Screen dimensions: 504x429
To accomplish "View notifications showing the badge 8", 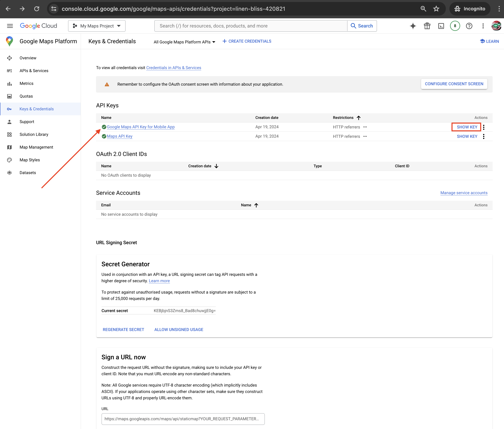I will pos(455,26).
